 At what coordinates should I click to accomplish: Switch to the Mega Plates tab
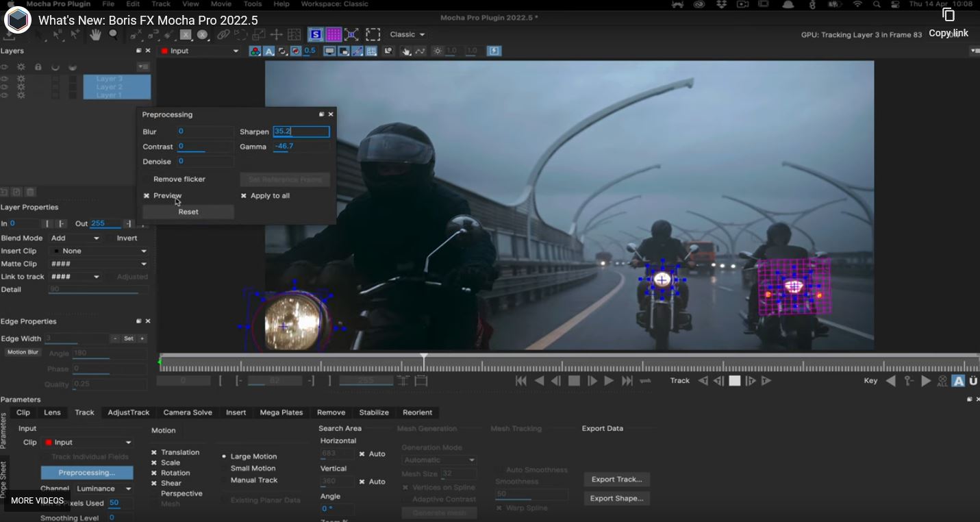pos(281,413)
